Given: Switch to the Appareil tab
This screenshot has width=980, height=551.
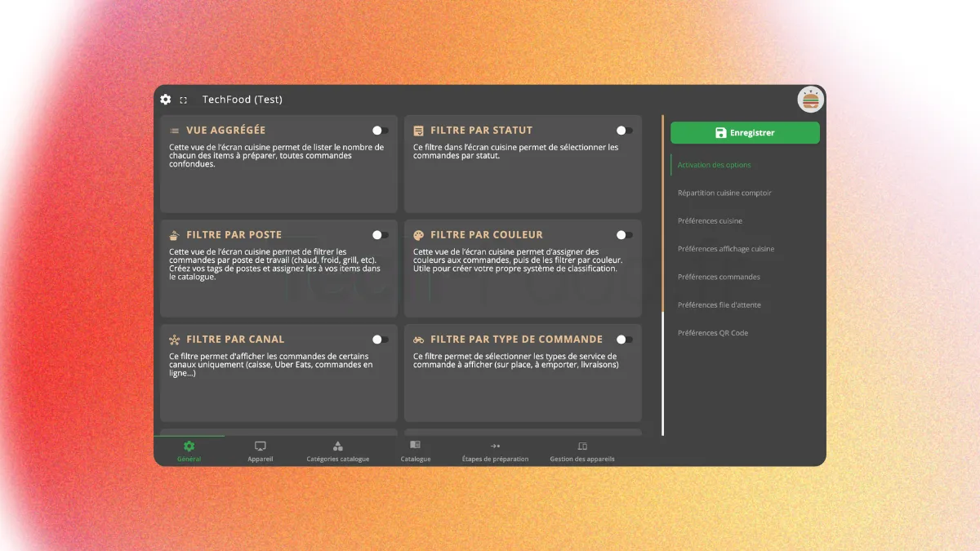Looking at the screenshot, I should pyautogui.click(x=261, y=451).
